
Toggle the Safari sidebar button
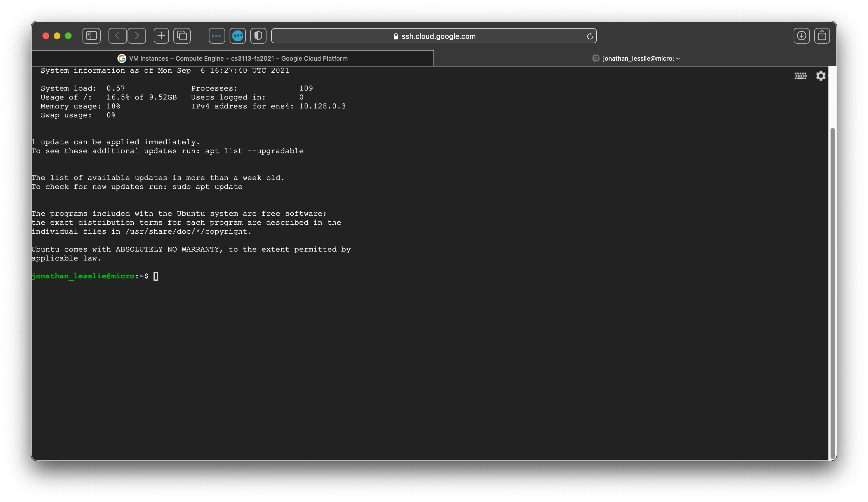pyautogui.click(x=91, y=36)
